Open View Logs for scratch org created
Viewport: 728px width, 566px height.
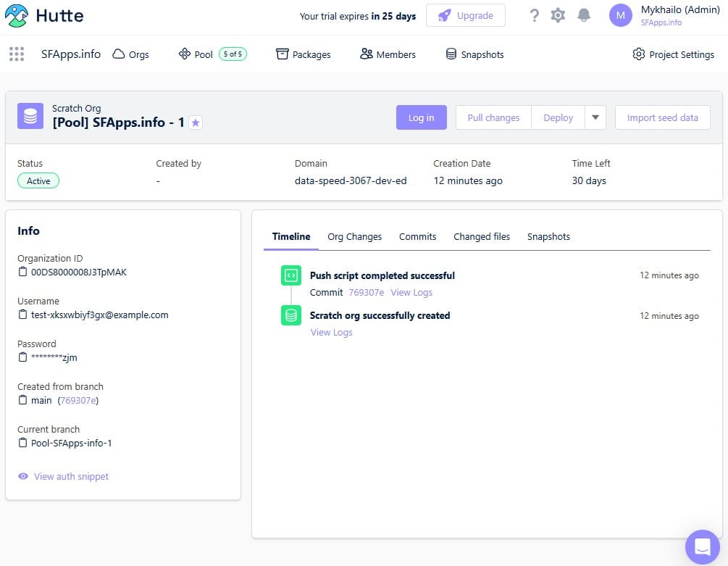[x=332, y=332]
